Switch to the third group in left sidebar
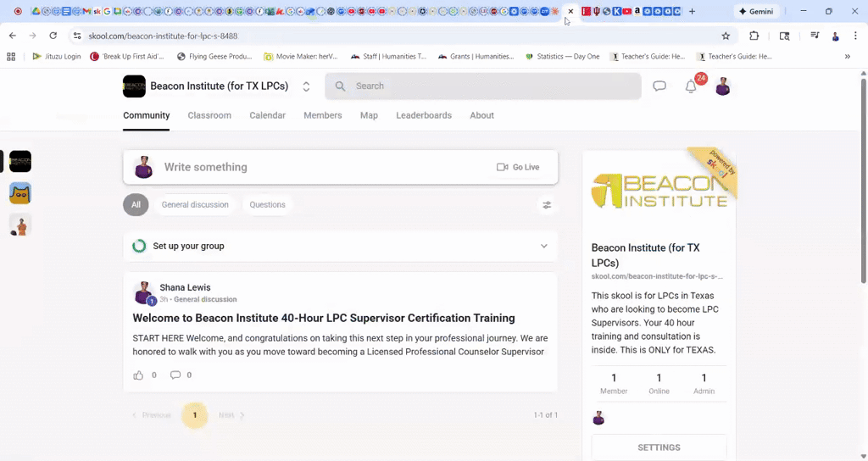The height and width of the screenshot is (461, 868). [x=20, y=225]
